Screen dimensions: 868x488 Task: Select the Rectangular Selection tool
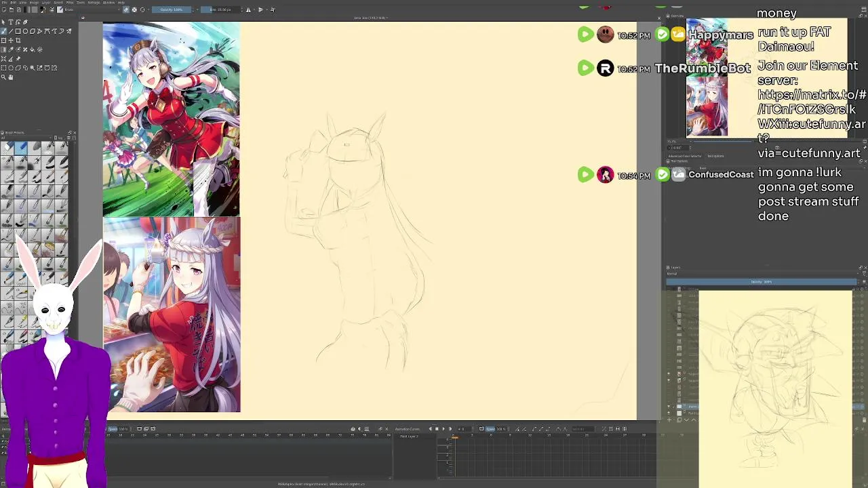click(3, 68)
